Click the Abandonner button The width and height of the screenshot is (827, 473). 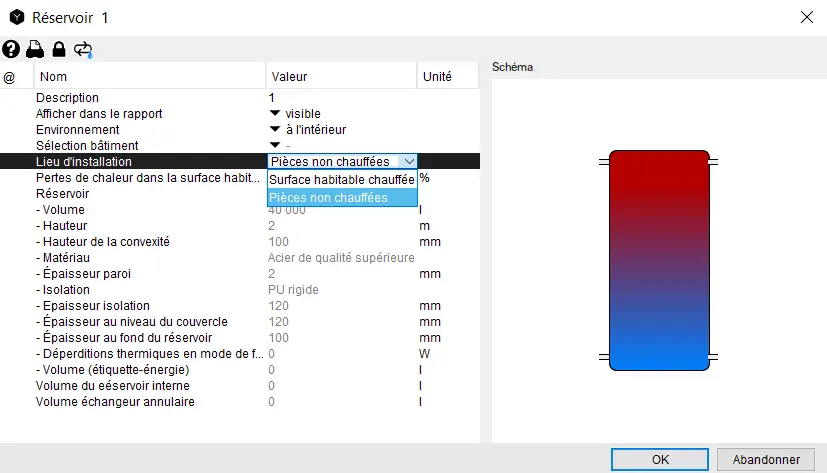[x=766, y=459]
